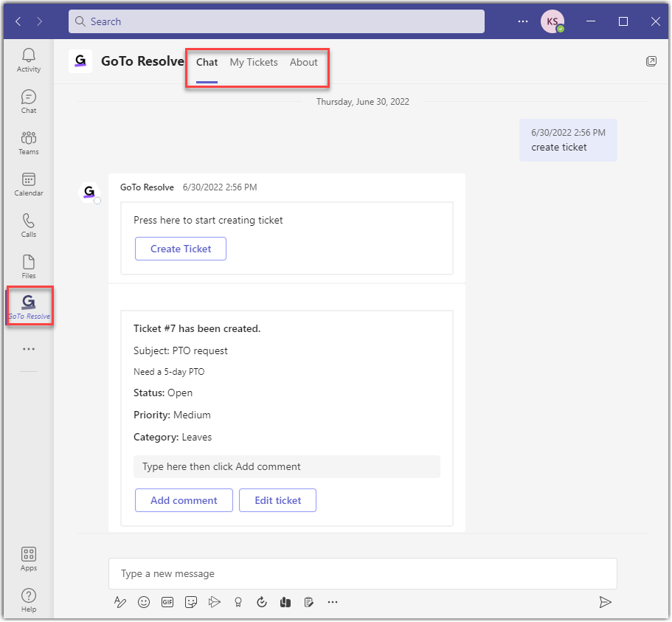Click the GoTo Resolve bot avatar beside message
672x622 pixels.
coord(89,192)
